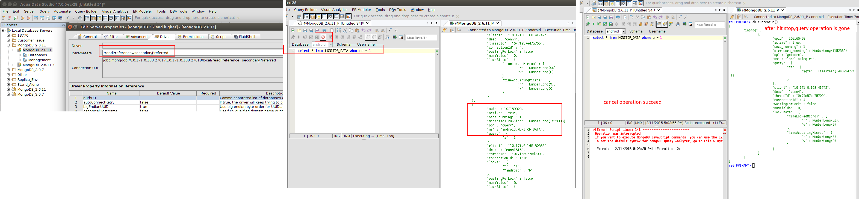The width and height of the screenshot is (868, 210).
Task: Click the Max Results field in the interrupted-script window
Action: pos(710,25)
